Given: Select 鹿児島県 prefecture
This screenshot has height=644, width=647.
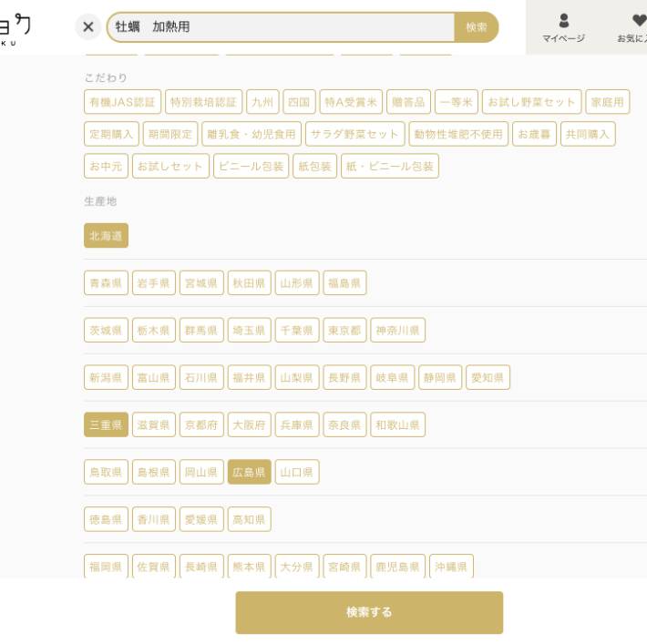Looking at the screenshot, I should [x=398, y=567].
